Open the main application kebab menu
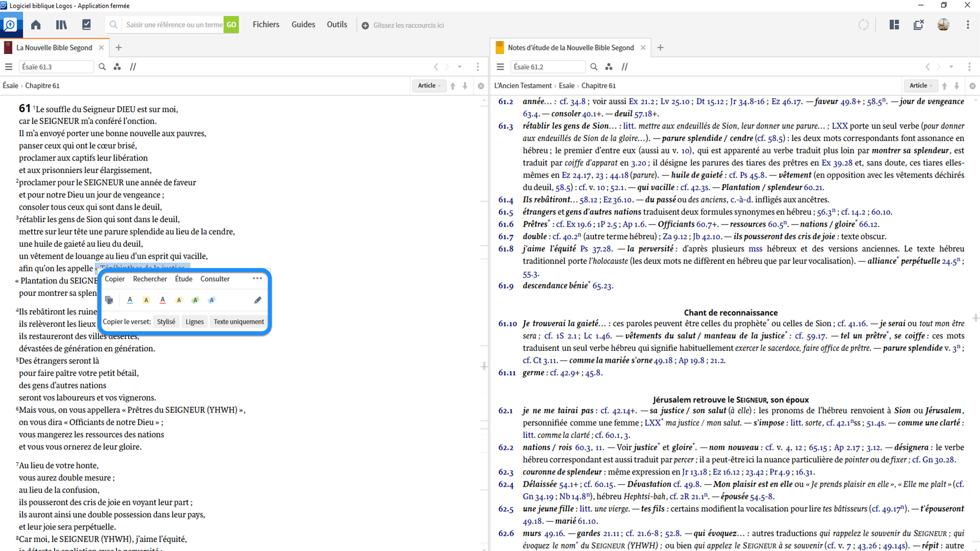 click(x=968, y=25)
